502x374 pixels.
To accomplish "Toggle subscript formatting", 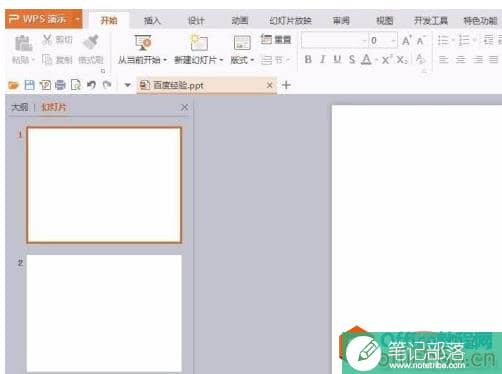I will click(x=402, y=60).
